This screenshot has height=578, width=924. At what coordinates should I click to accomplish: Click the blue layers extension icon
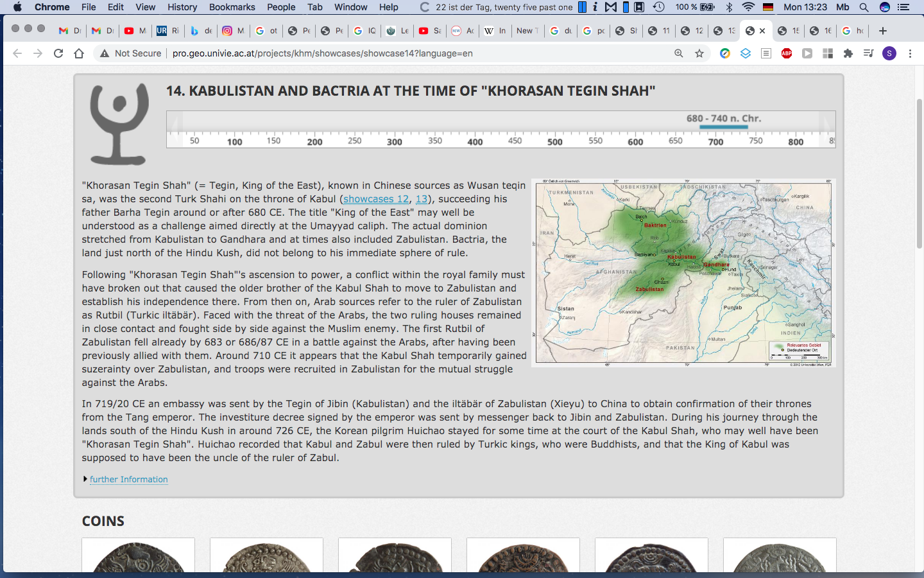(746, 53)
